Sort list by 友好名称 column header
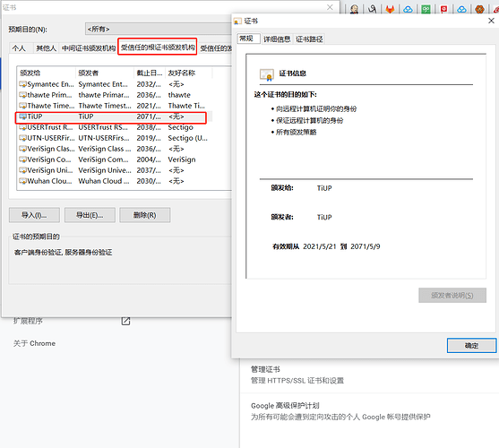This screenshot has height=448, width=499. [189, 73]
